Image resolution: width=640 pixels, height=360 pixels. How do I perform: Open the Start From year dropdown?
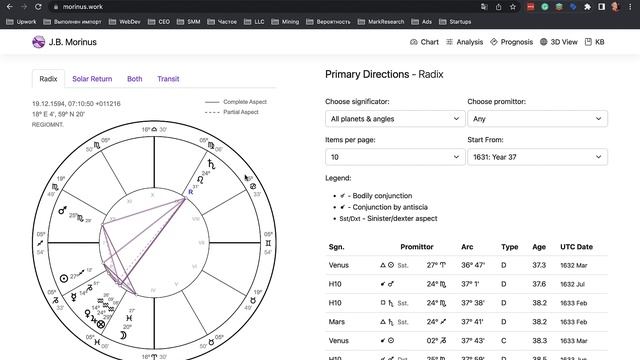[x=537, y=157]
